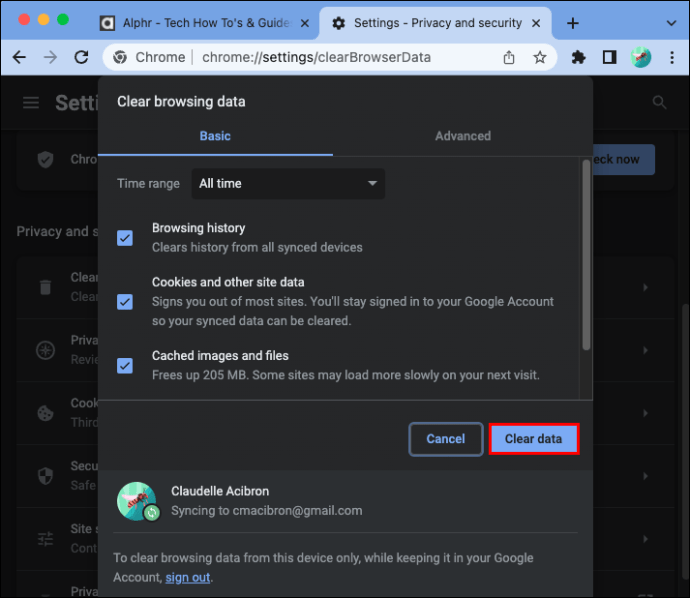
Task: Click the cookie icon in settings list
Action: click(x=45, y=413)
